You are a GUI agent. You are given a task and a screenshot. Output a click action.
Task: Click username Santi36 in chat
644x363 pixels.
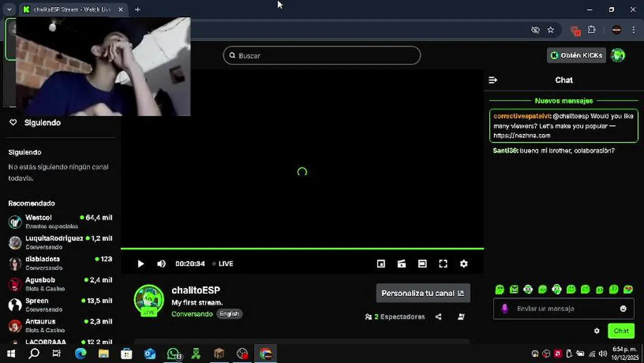505,151
